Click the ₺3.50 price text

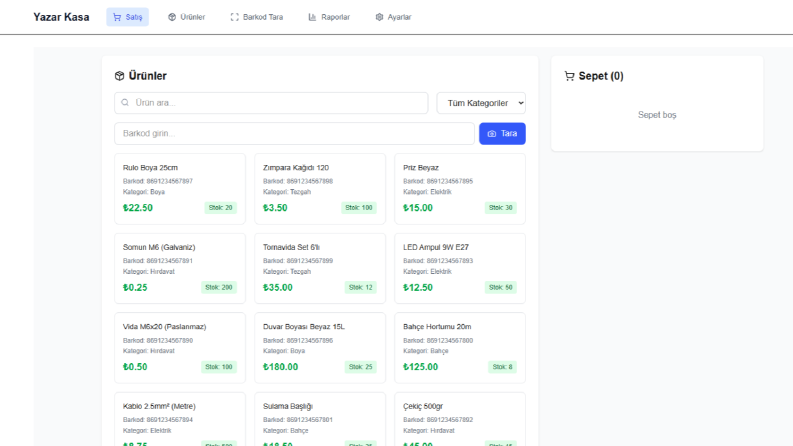point(275,208)
